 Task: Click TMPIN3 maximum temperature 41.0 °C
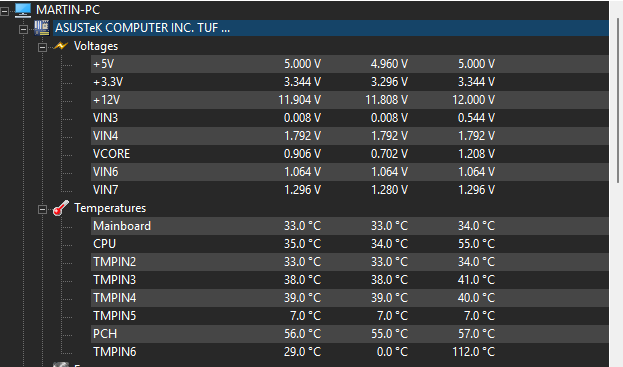coord(476,280)
